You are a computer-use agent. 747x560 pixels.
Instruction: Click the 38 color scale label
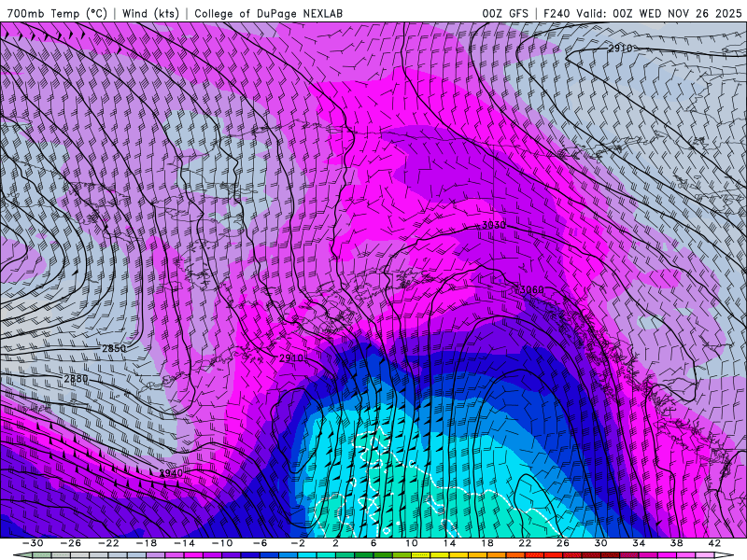tap(676, 543)
